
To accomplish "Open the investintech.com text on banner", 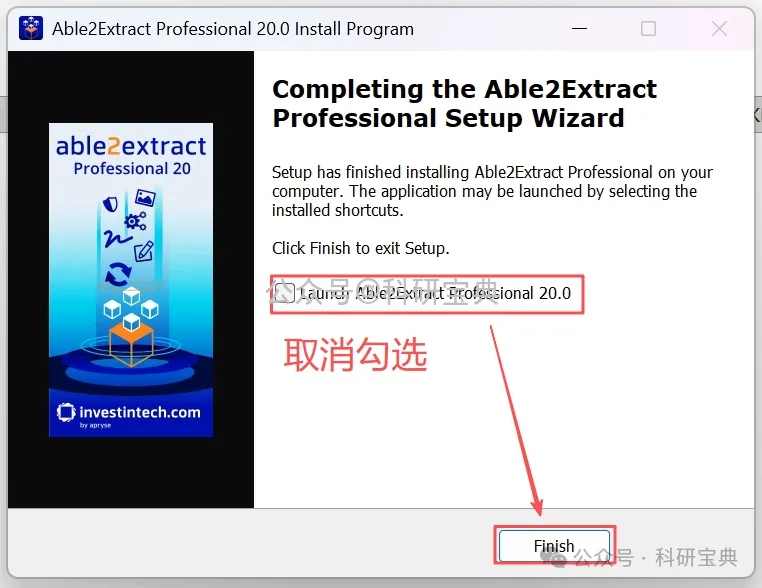I will point(139,413).
